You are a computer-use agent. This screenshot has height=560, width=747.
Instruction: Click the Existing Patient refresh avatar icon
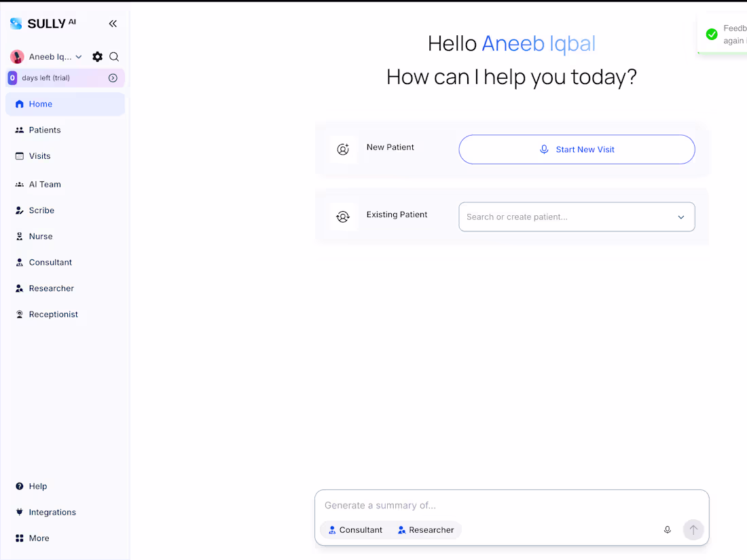(343, 217)
